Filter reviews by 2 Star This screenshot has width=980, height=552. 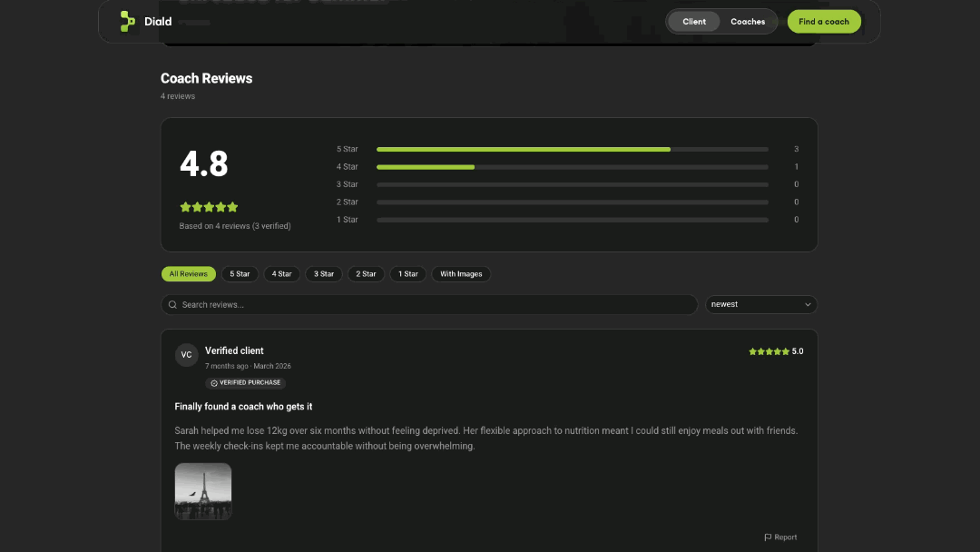pyautogui.click(x=366, y=274)
